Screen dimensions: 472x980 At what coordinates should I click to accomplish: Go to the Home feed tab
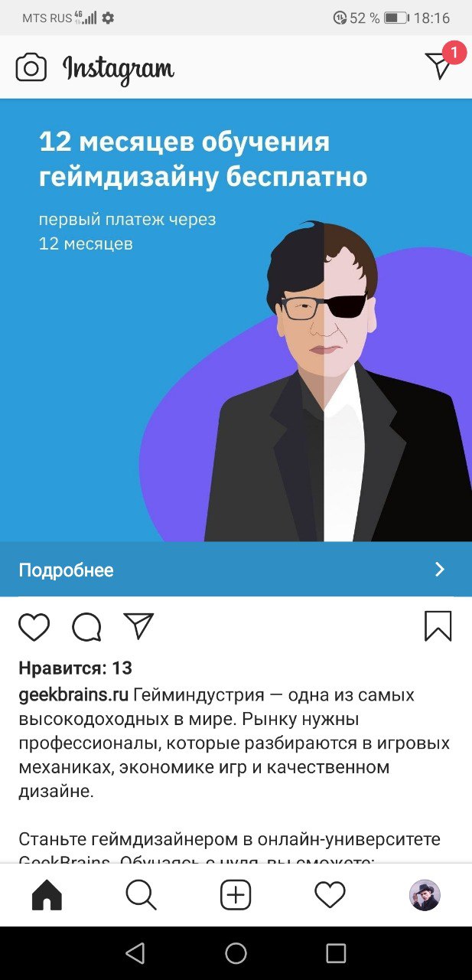tap(47, 894)
